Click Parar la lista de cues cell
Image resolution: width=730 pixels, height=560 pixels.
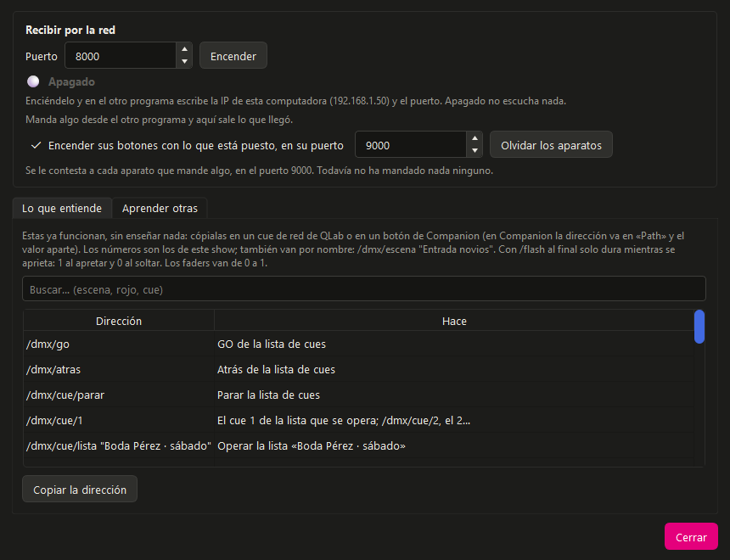pos(454,395)
